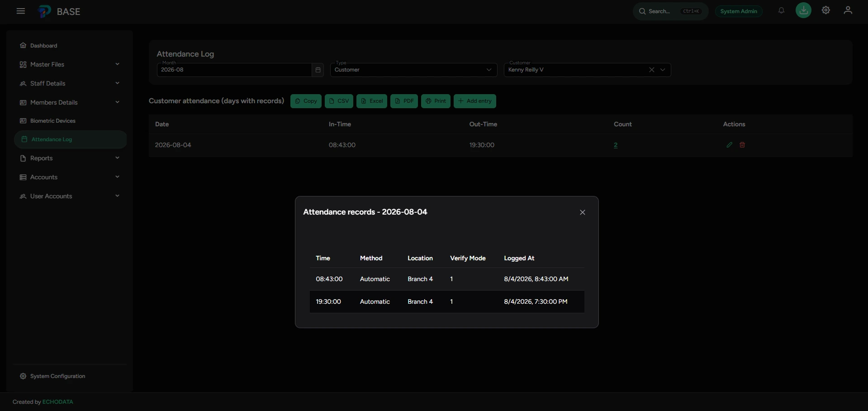Close the Attendance records dialog
This screenshot has height=411, width=868.
click(583, 212)
